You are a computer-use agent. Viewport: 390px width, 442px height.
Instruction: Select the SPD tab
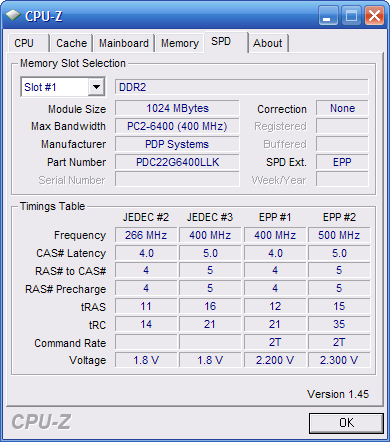[226, 42]
